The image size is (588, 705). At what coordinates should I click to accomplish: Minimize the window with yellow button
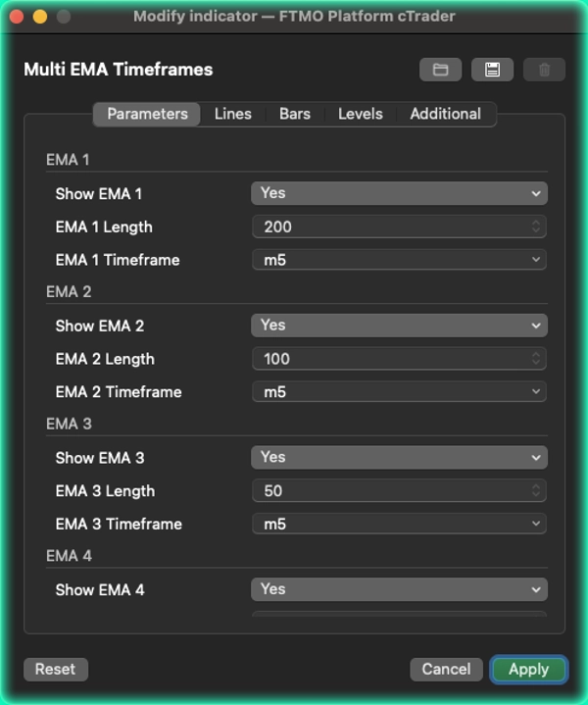pyautogui.click(x=40, y=17)
